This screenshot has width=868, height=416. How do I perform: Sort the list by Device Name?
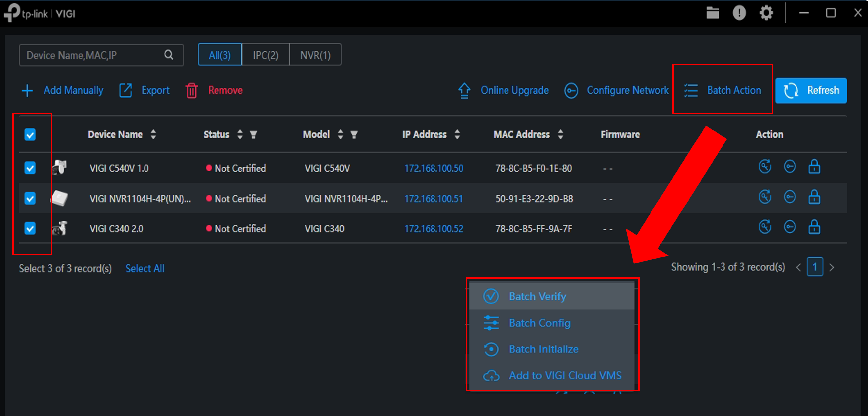click(153, 134)
